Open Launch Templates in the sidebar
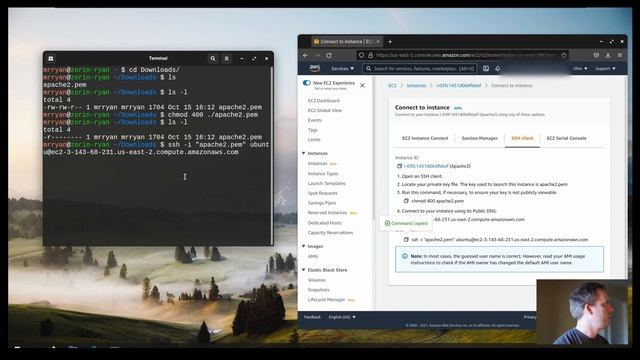This screenshot has height=360, width=640. (x=327, y=183)
